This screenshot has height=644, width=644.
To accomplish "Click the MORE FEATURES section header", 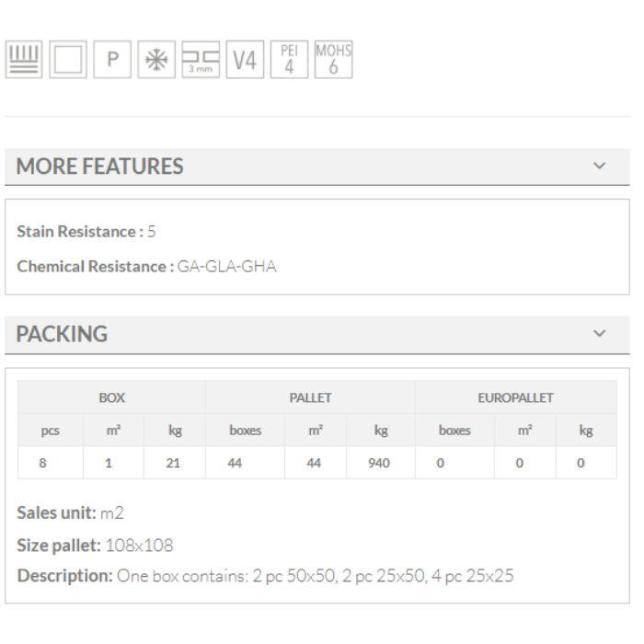I will point(100,167).
